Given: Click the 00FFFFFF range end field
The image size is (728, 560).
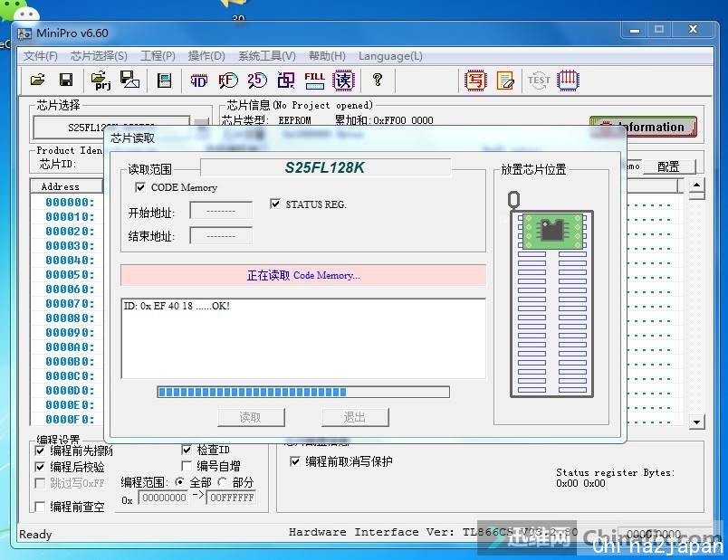Looking at the screenshot, I should (232, 498).
